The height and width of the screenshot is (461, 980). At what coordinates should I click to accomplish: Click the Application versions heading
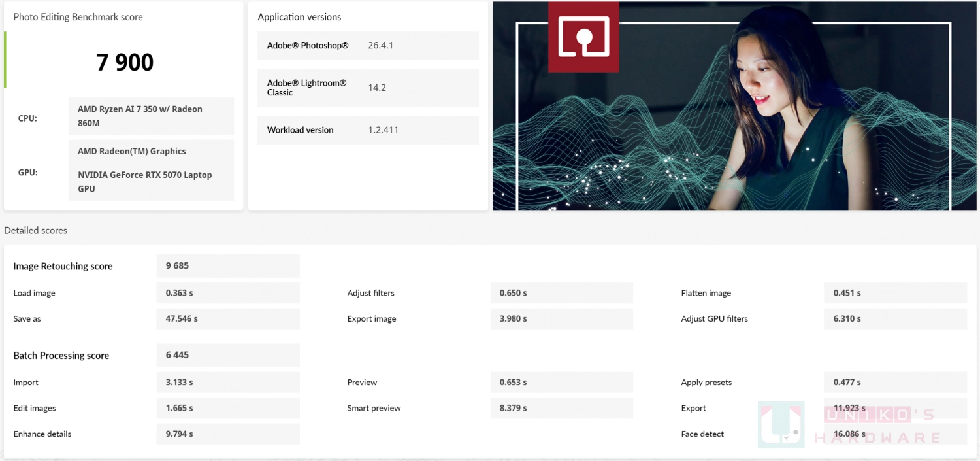point(299,17)
